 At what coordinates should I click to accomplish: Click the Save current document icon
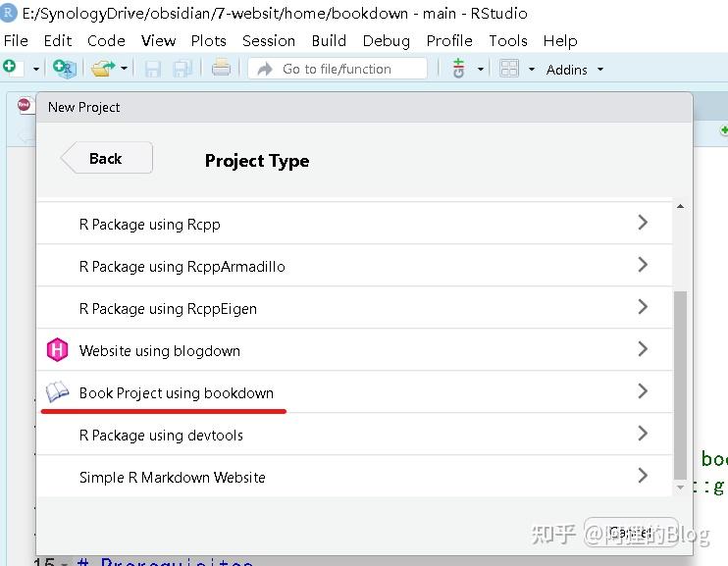tap(153, 69)
